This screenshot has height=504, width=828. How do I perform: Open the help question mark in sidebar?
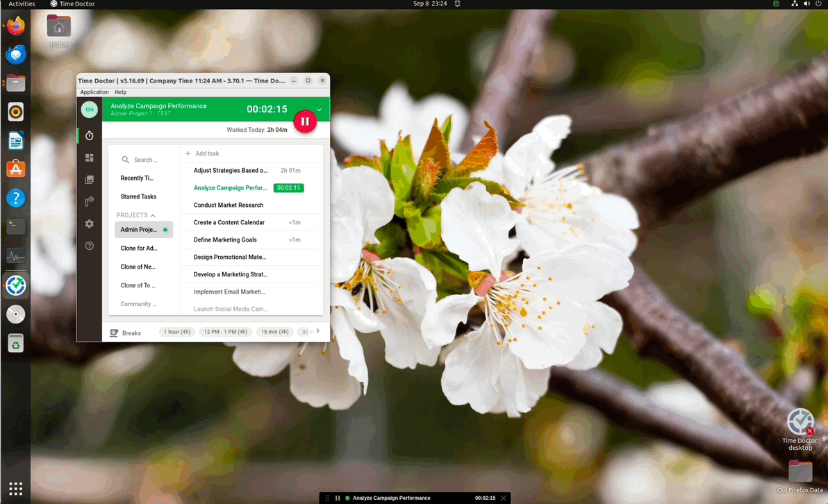[x=89, y=246]
